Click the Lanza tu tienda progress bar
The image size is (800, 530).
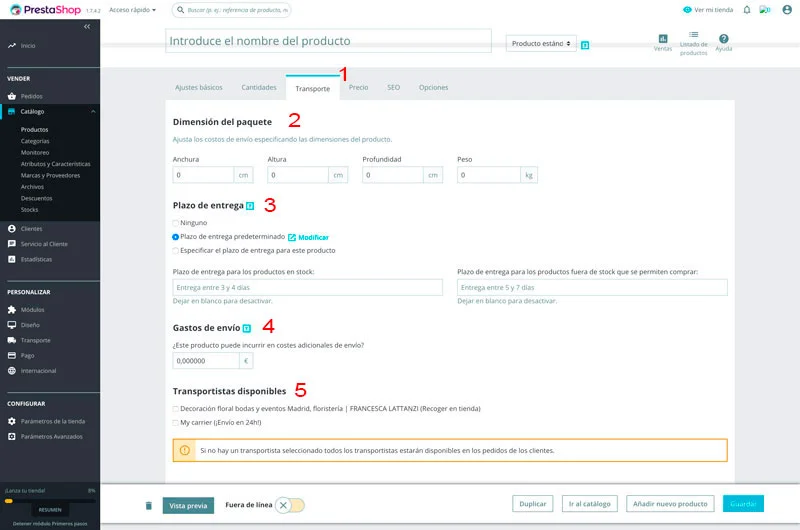tap(50, 501)
